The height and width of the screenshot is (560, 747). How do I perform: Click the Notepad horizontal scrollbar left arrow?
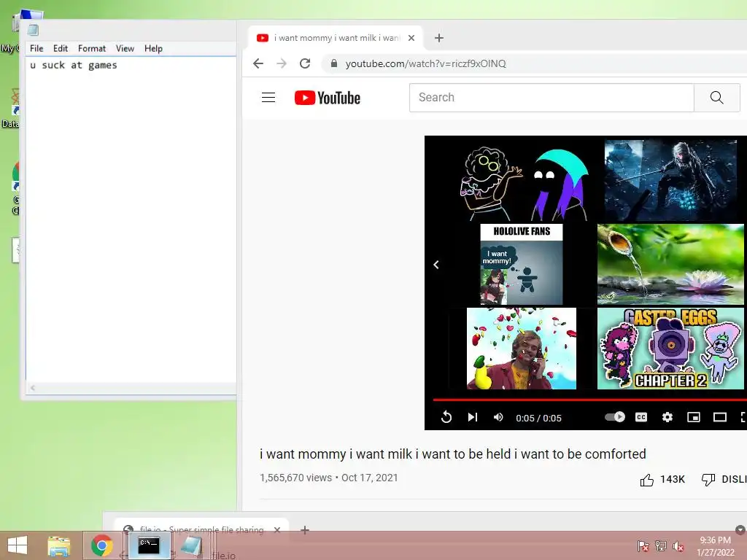32,388
